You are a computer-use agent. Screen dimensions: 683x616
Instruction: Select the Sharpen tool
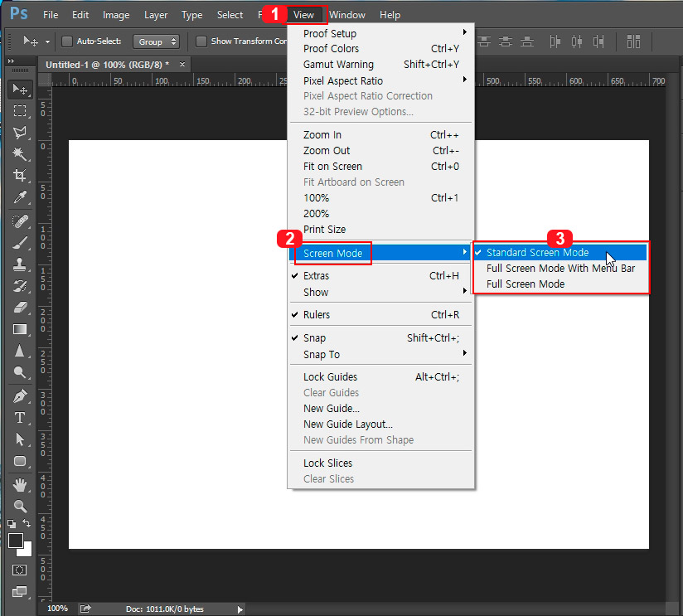click(x=20, y=351)
